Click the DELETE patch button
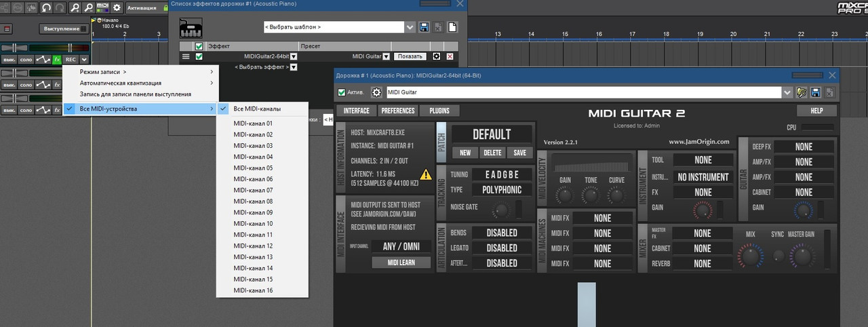This screenshot has height=327, width=868. pos(492,153)
